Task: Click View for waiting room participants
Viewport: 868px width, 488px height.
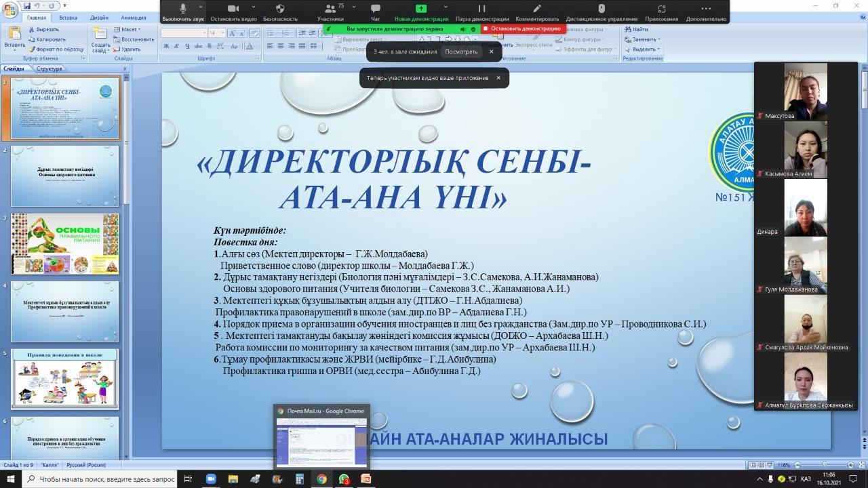Action: pos(461,52)
